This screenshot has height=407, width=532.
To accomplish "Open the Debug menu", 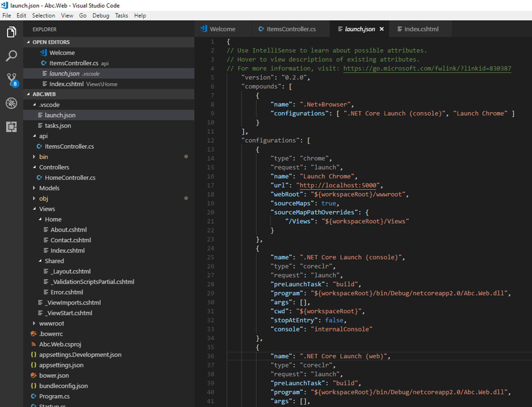I will (x=101, y=16).
